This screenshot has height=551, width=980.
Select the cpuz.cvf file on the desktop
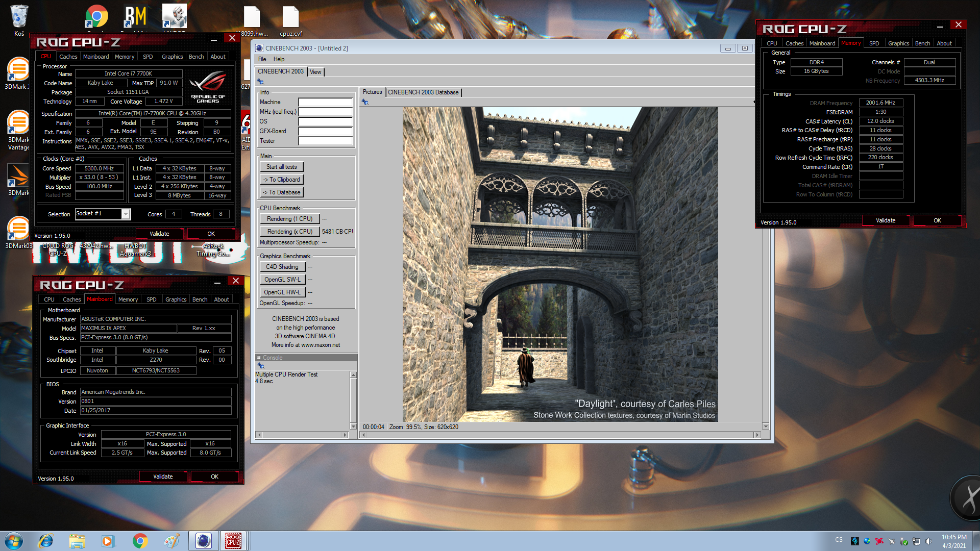coord(290,20)
